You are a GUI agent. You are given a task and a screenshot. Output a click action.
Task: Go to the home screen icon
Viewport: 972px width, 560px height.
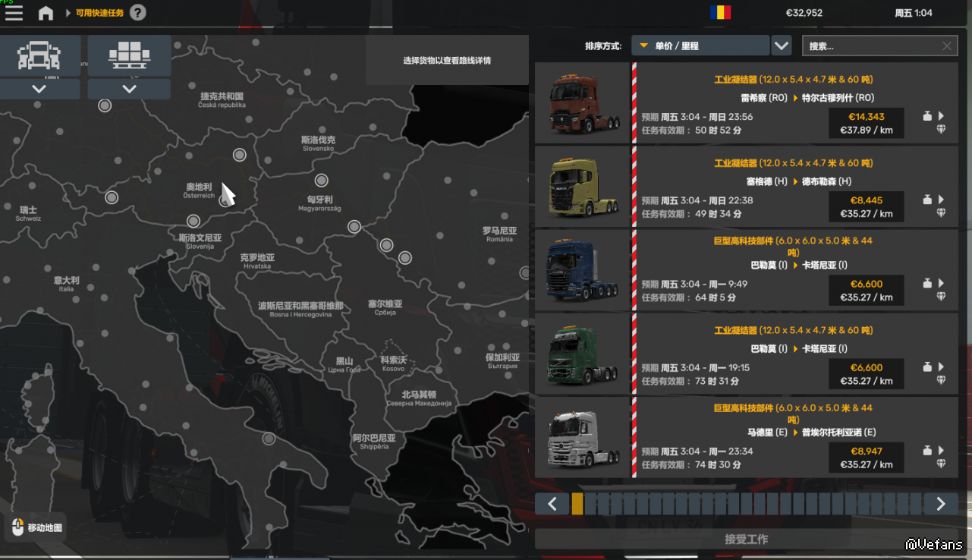pyautogui.click(x=46, y=13)
